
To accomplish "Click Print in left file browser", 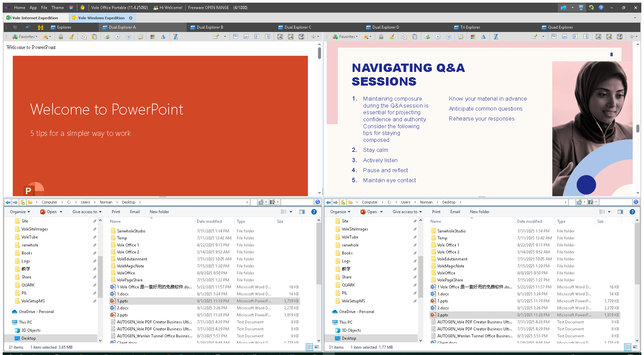I will (x=116, y=212).
